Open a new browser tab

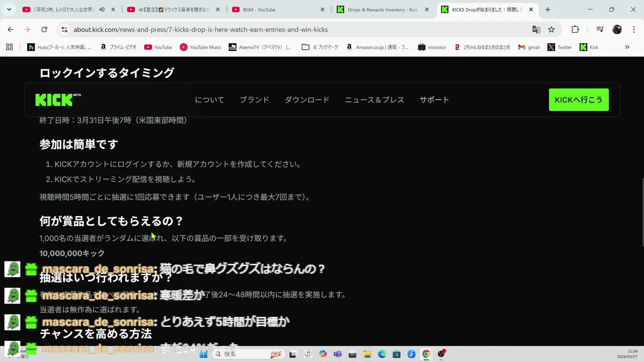(547, 10)
